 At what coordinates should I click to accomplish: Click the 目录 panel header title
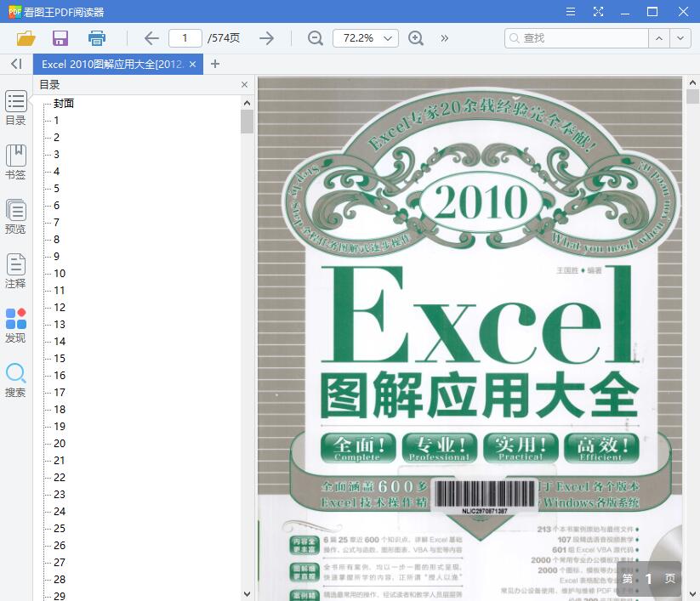coord(49,85)
